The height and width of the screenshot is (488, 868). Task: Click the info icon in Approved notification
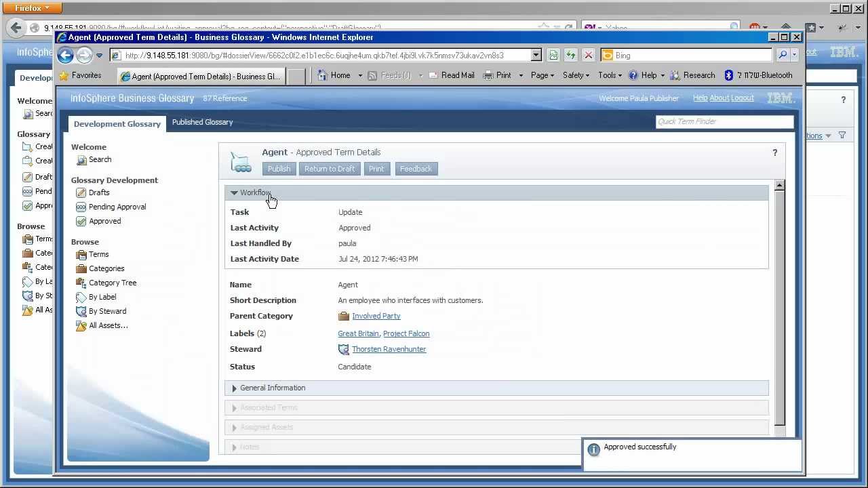593,449
